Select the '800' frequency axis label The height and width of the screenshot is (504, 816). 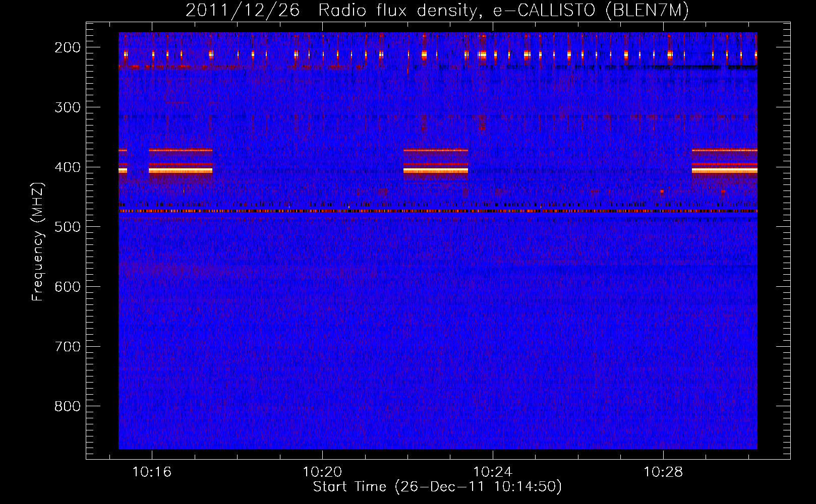pos(67,406)
